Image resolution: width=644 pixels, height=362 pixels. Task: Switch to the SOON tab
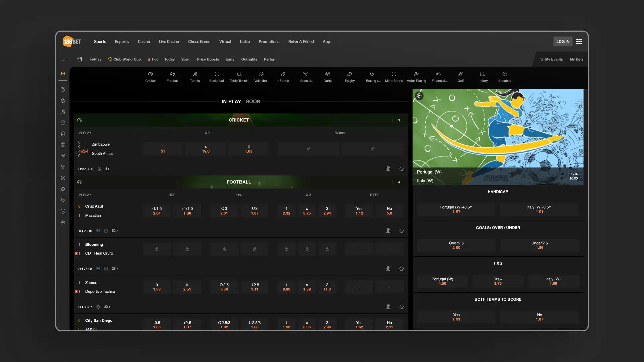coord(253,101)
